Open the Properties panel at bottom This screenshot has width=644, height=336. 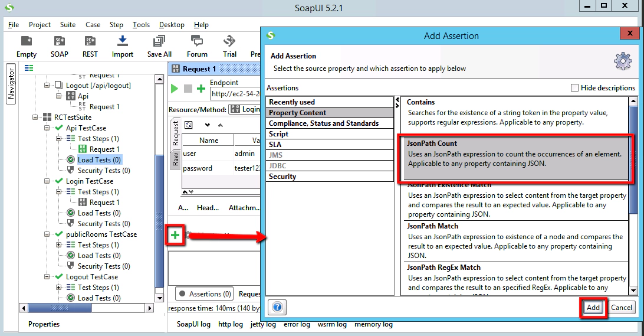[x=44, y=324]
